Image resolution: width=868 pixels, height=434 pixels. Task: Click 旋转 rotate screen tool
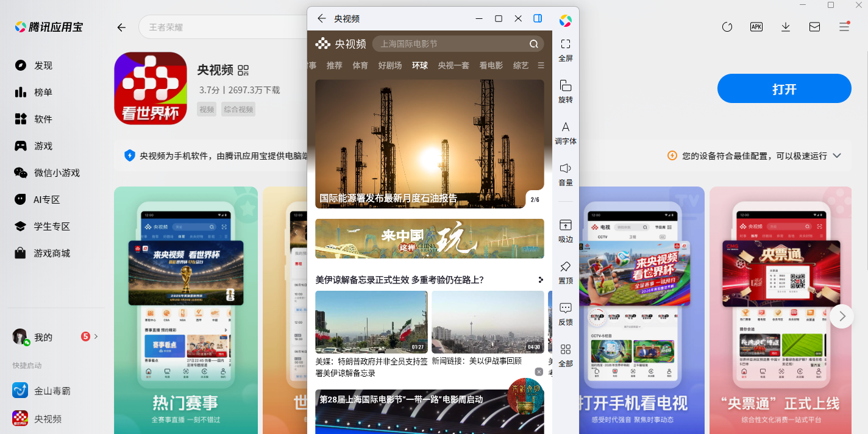[566, 91]
